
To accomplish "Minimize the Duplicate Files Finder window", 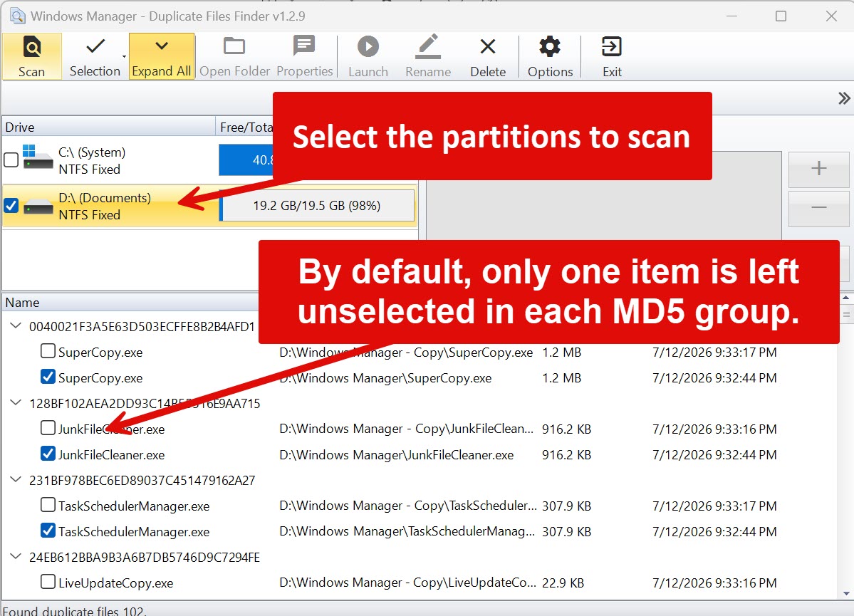I will point(731,16).
